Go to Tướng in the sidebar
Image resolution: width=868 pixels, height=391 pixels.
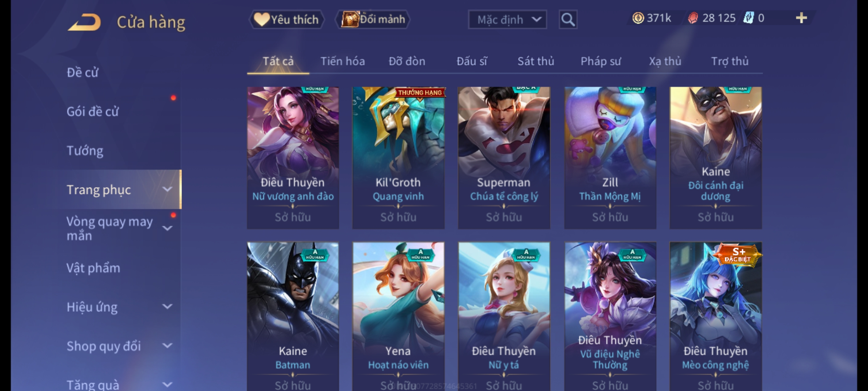point(85,150)
